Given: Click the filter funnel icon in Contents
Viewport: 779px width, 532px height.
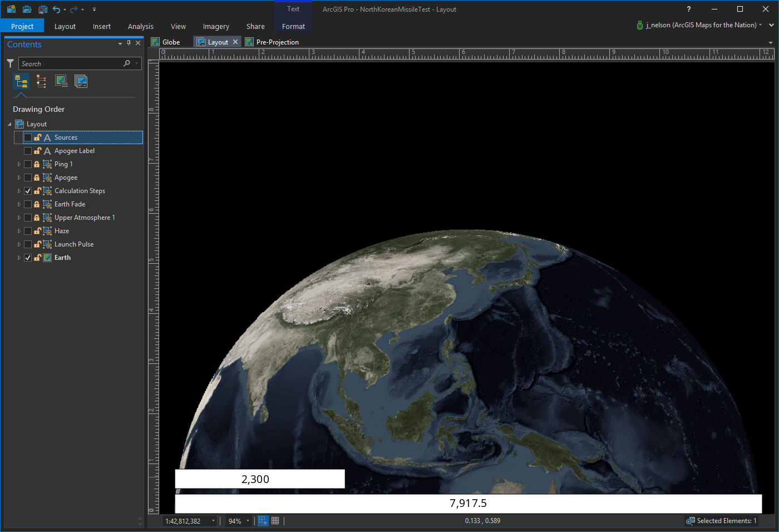Looking at the screenshot, I should 10,63.
